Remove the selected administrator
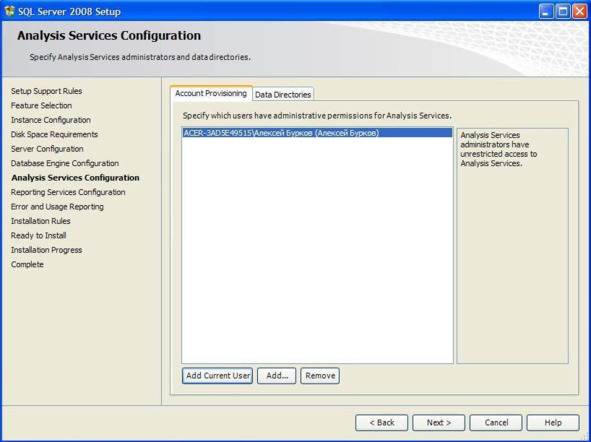591x442 pixels. click(320, 376)
